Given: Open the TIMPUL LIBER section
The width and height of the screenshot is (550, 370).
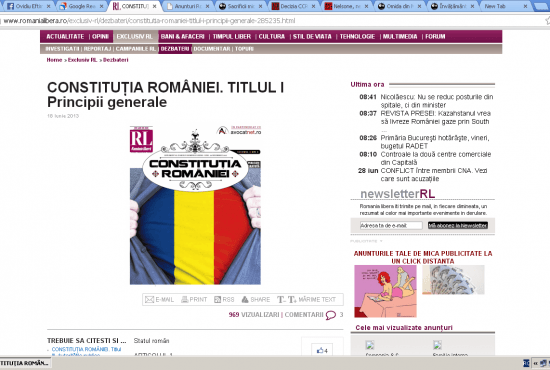Looking at the screenshot, I should [232, 36].
